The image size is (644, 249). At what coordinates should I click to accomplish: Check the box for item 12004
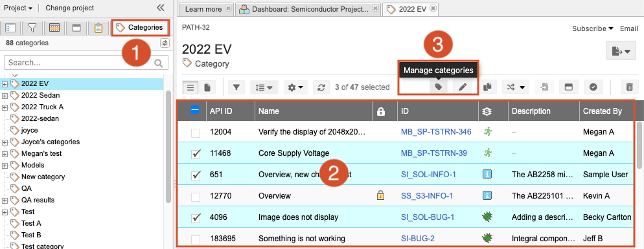(x=196, y=133)
